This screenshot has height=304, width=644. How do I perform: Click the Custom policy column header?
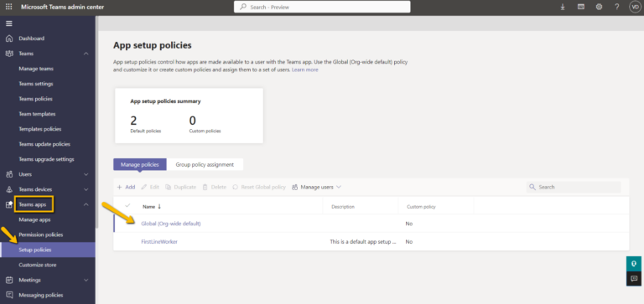click(x=421, y=207)
